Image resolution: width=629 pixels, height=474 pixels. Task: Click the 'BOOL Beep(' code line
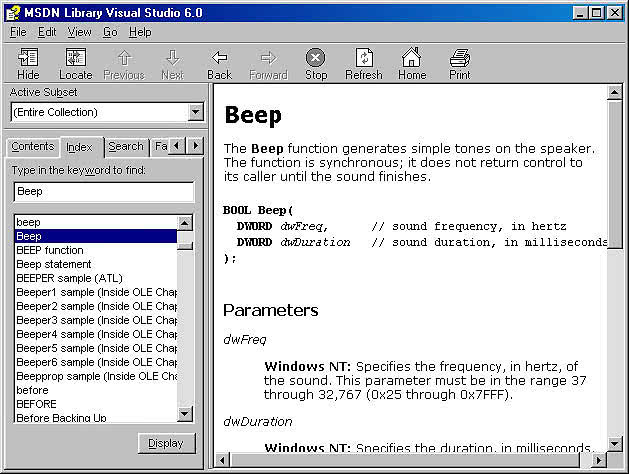[258, 211]
